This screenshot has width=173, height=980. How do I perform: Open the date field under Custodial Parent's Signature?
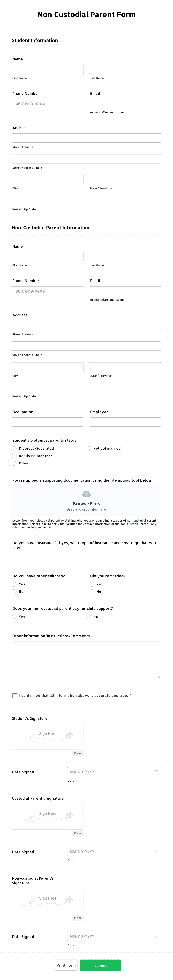pos(110,852)
